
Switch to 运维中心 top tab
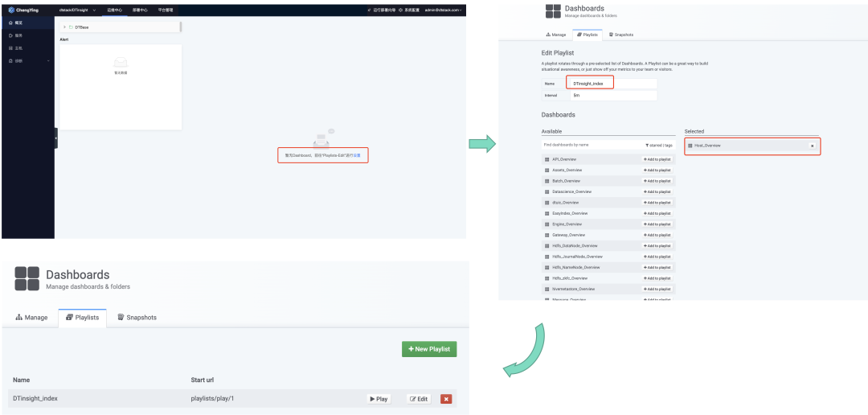[x=114, y=10]
